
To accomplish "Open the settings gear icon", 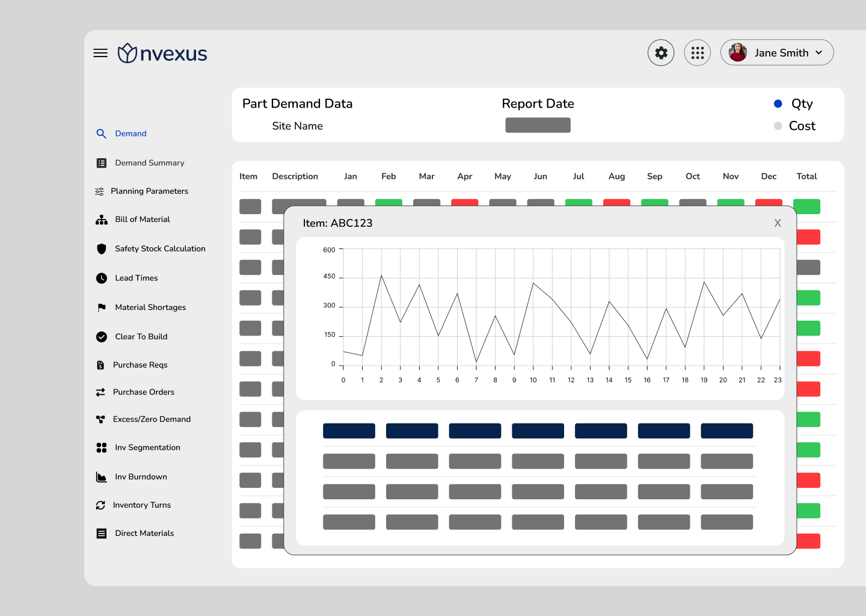I will point(661,53).
